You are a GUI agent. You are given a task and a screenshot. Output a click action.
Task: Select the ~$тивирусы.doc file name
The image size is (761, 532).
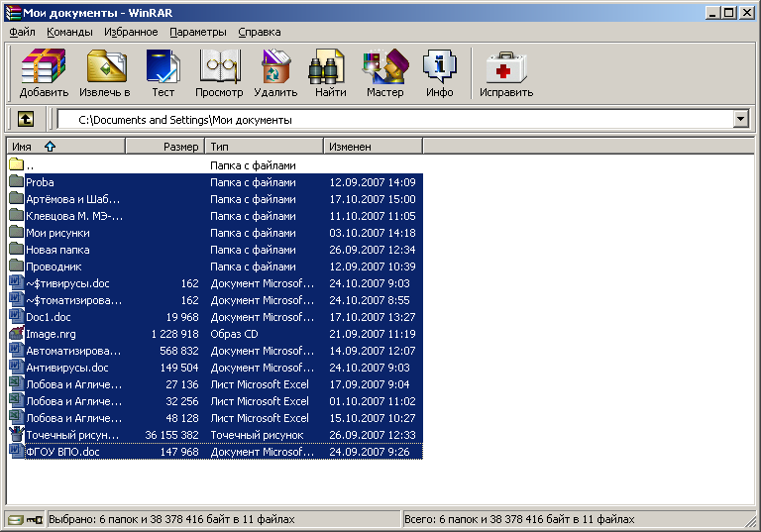pyautogui.click(x=67, y=283)
